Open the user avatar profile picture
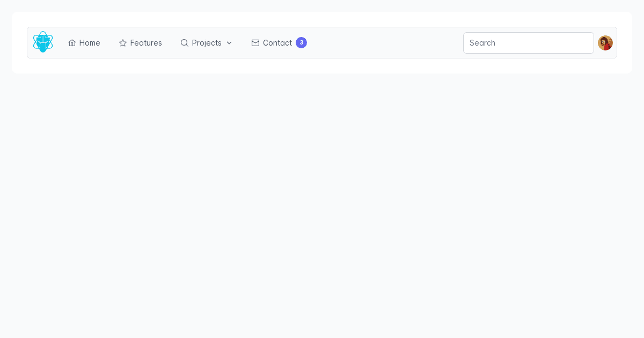This screenshot has width=644, height=338. 605,43
